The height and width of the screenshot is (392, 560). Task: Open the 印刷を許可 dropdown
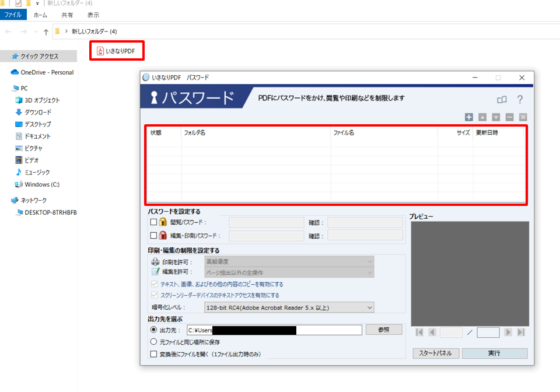point(289,262)
